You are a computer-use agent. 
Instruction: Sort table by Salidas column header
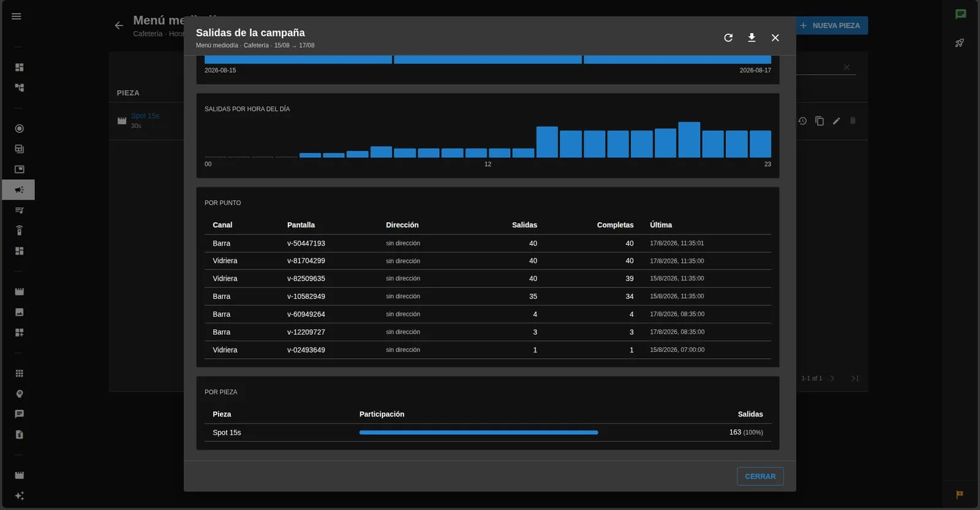(524, 225)
